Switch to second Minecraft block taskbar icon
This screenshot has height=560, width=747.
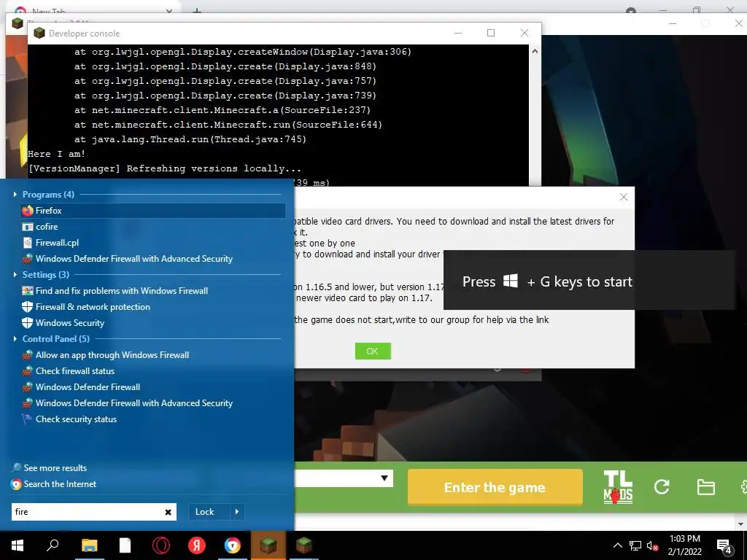pos(304,545)
